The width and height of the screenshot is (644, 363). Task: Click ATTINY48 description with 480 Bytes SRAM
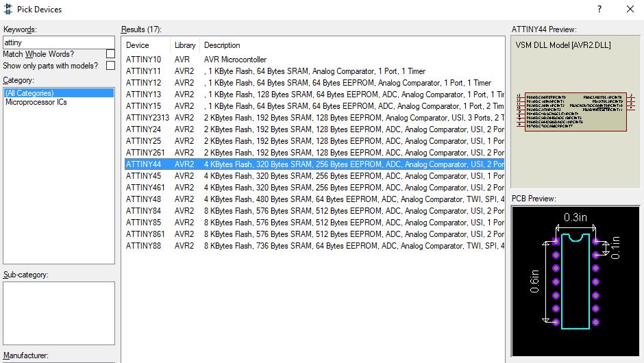pos(354,199)
